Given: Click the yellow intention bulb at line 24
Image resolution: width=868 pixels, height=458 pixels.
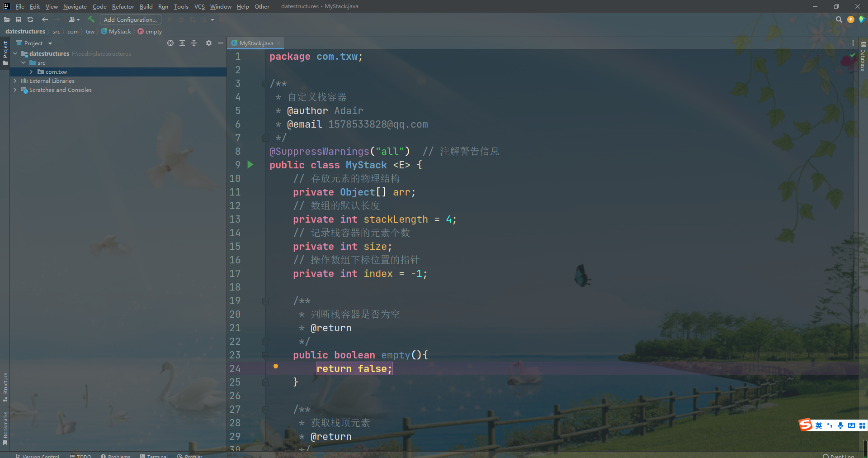Looking at the screenshot, I should pyautogui.click(x=276, y=367).
